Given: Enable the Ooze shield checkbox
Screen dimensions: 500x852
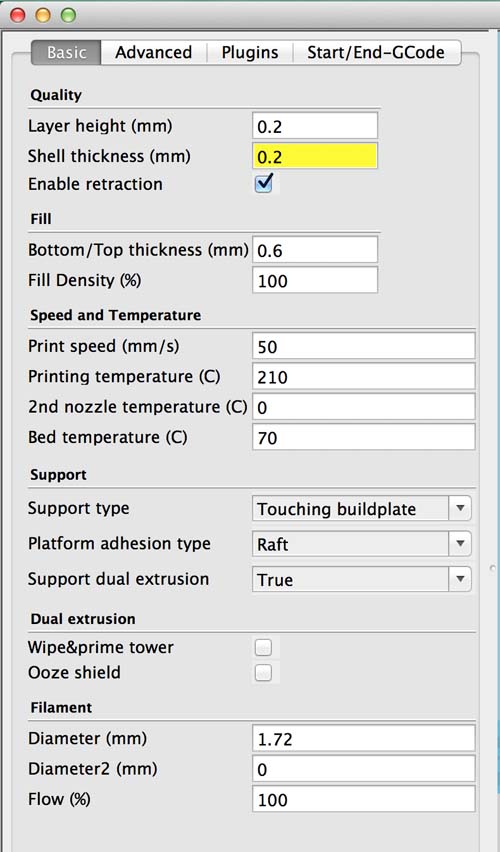Looking at the screenshot, I should click(x=264, y=673).
